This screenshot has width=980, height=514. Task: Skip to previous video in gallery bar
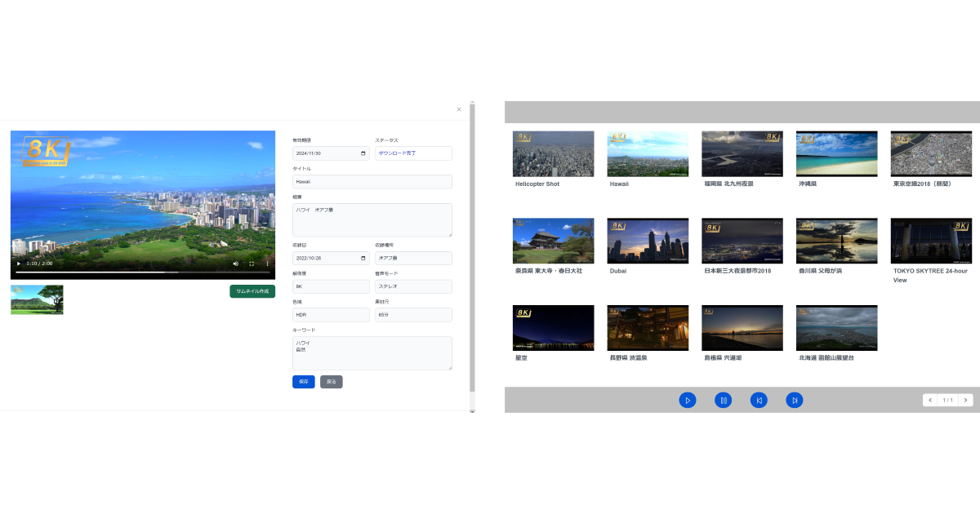pyautogui.click(x=759, y=400)
